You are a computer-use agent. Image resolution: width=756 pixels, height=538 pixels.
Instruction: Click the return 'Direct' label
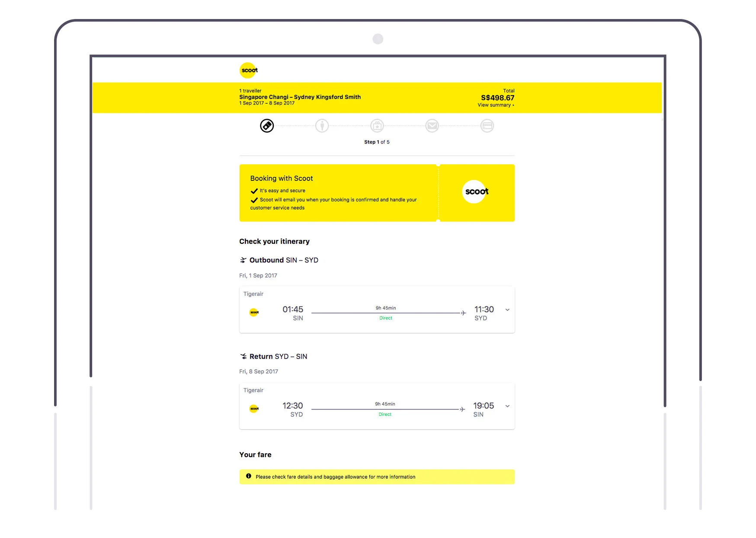click(385, 414)
